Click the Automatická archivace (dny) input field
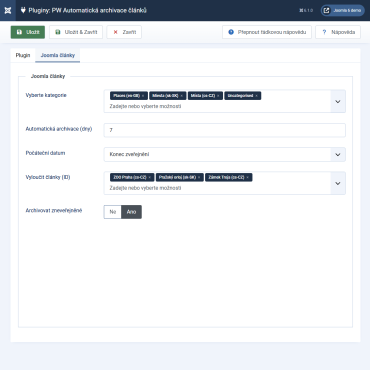 pos(224,130)
